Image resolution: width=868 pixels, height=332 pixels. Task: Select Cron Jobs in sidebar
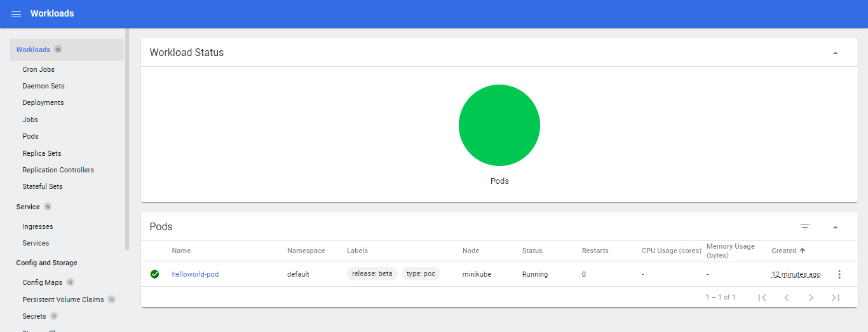click(39, 69)
